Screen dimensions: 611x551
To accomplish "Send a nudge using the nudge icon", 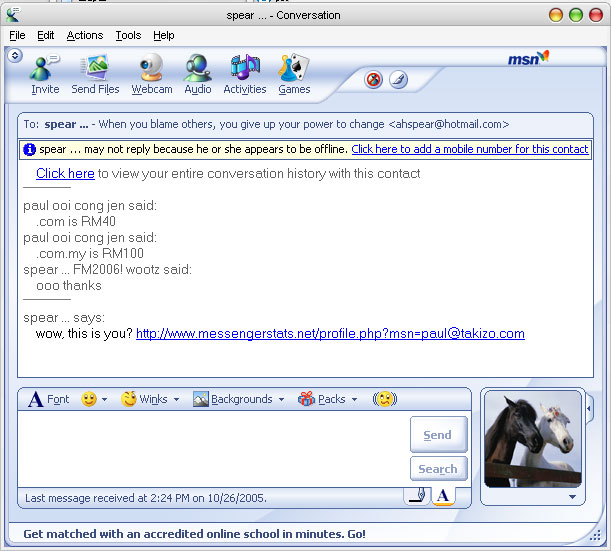I will click(x=384, y=399).
